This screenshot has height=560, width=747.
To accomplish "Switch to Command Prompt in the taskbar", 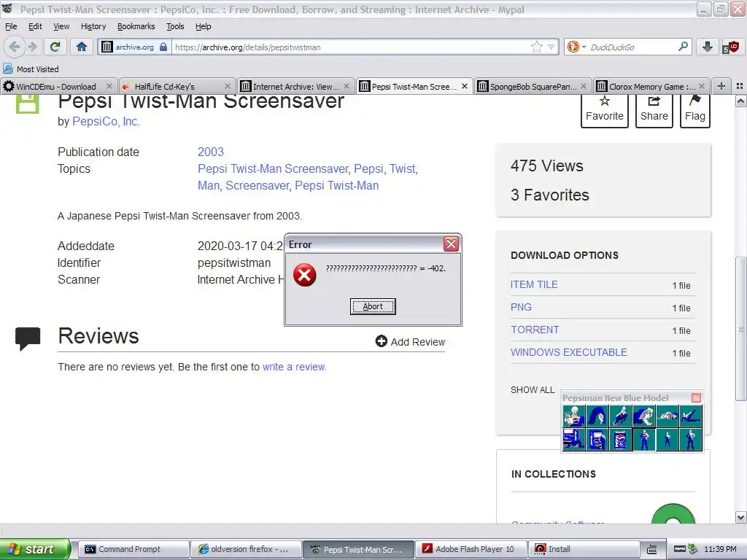I will point(133,549).
